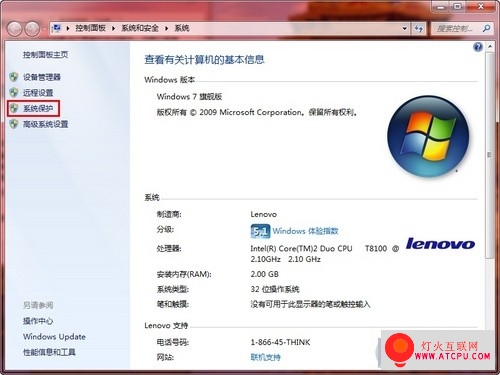Screen dimensions: 500x375
Task: Open 操作中心 link
Action: tap(38, 321)
